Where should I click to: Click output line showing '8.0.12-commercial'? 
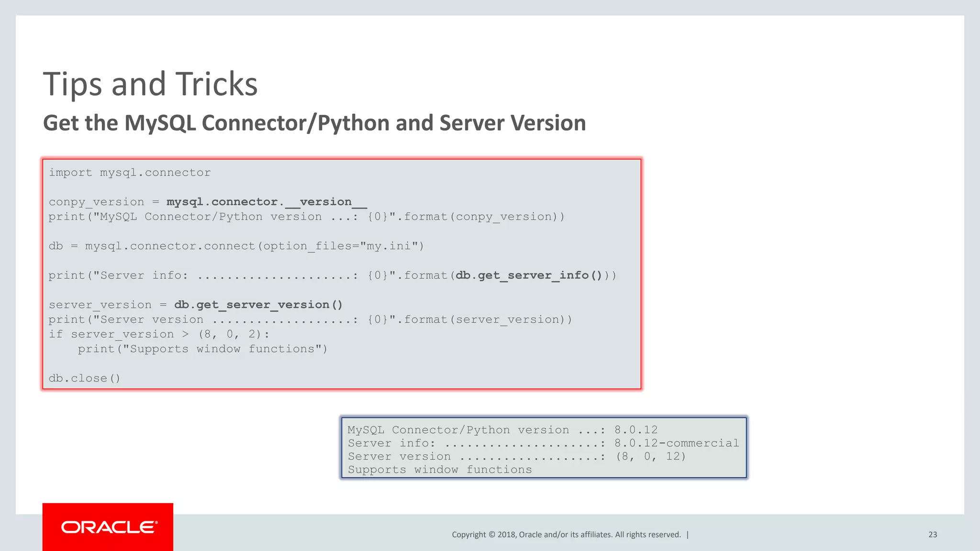click(x=676, y=443)
